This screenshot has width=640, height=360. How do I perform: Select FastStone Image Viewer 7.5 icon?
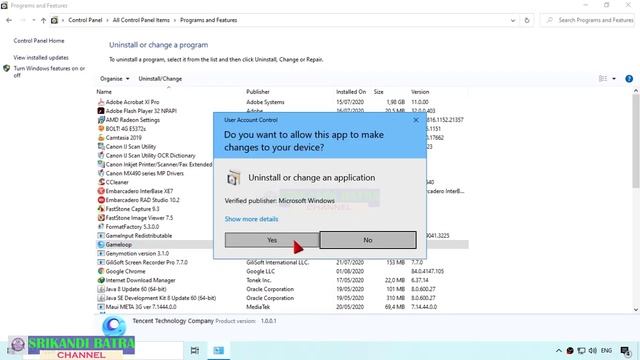[x=101, y=218]
